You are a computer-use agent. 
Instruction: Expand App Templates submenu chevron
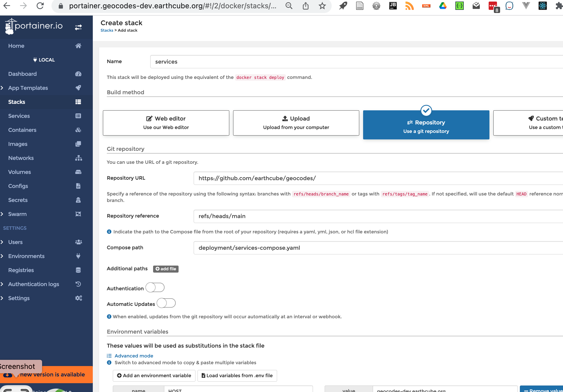(2, 88)
